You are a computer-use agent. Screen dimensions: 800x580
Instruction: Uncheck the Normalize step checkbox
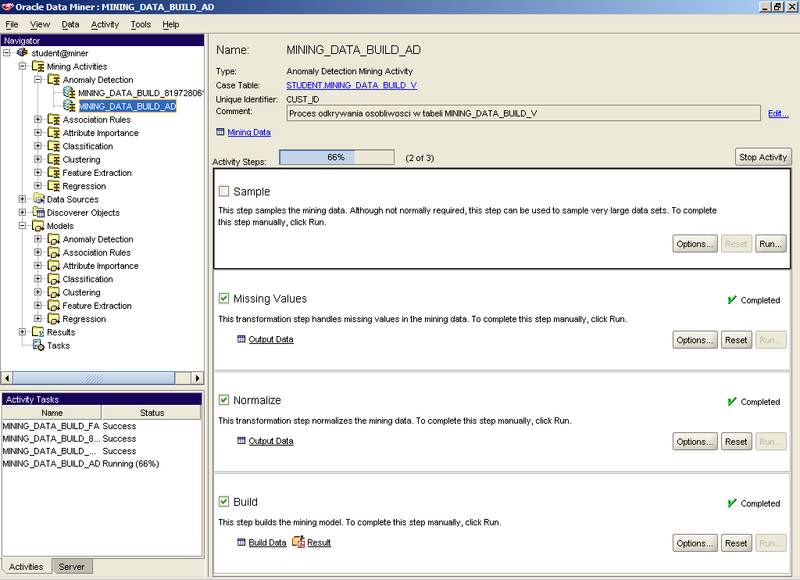click(224, 400)
